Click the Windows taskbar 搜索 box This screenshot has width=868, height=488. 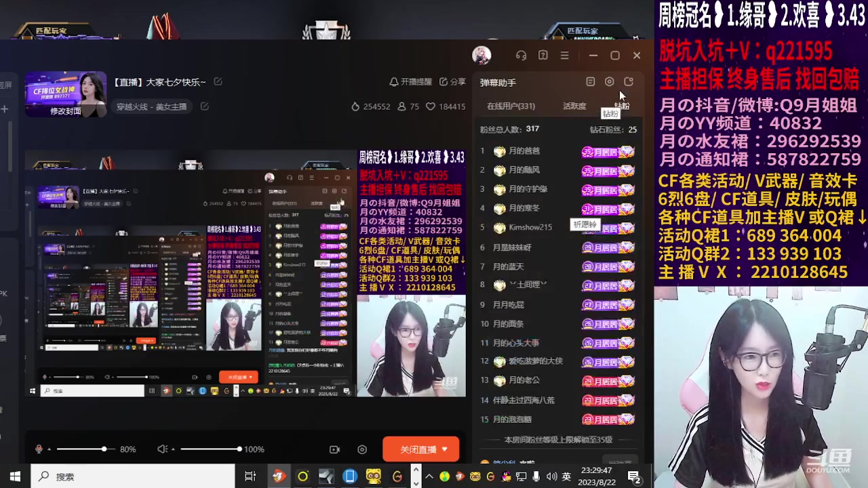133,476
